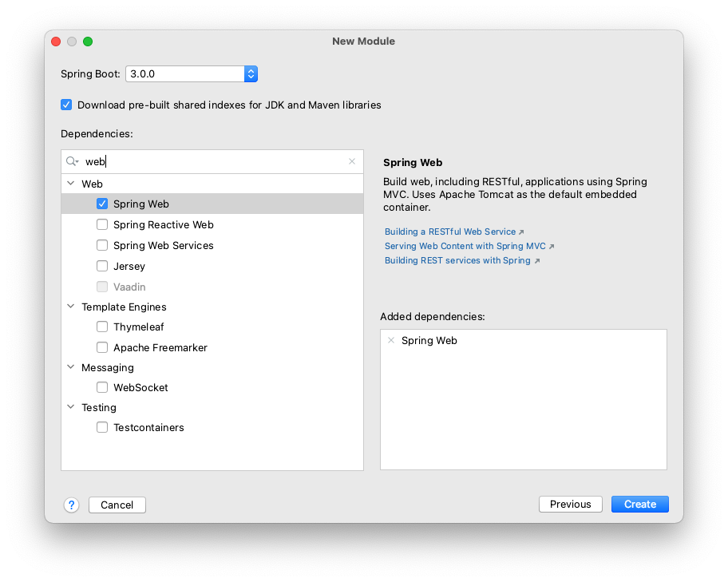Click the Cancel button
Screen dimensions: 728x582
(x=117, y=505)
